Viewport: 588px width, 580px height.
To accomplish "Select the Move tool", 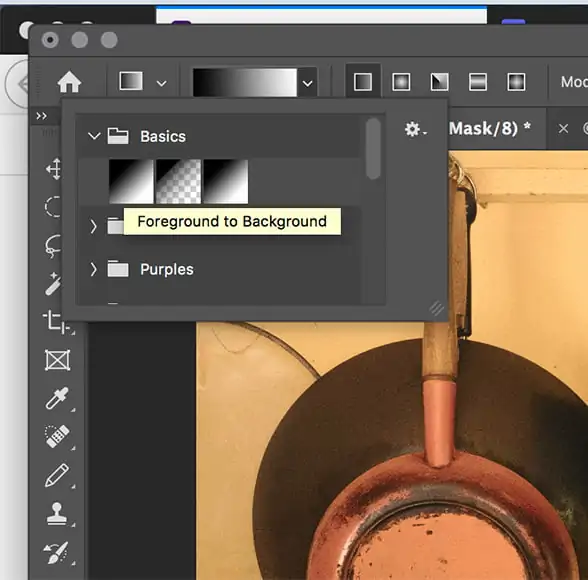I will (54, 169).
